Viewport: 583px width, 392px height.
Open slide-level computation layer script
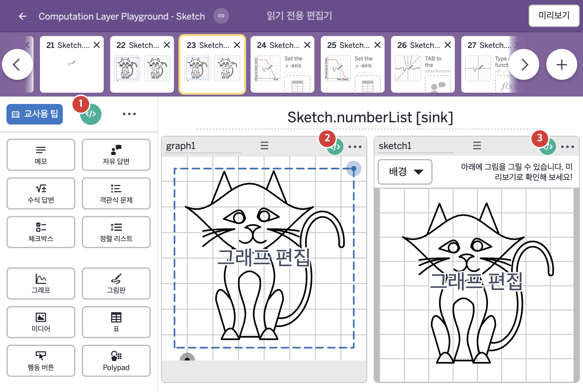click(91, 114)
